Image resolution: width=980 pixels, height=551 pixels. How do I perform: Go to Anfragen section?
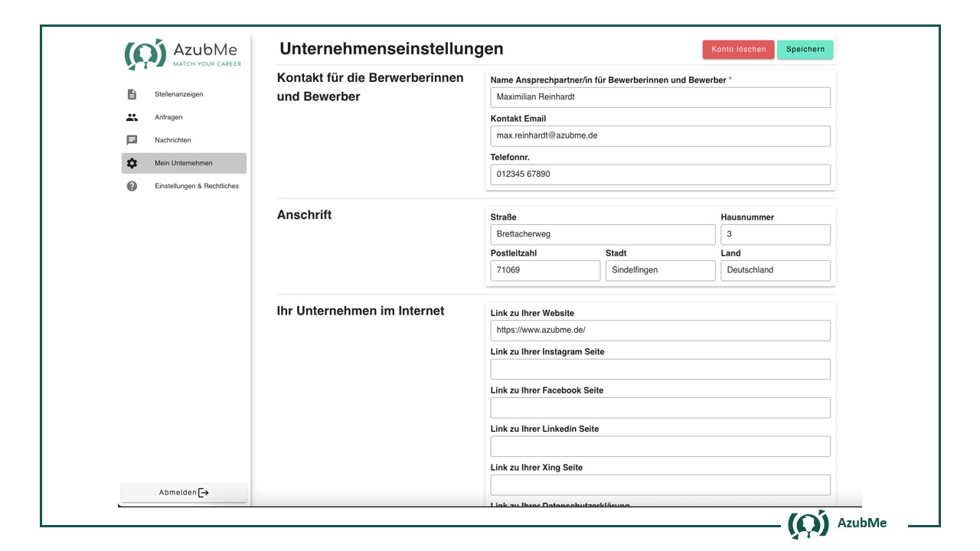[184, 117]
